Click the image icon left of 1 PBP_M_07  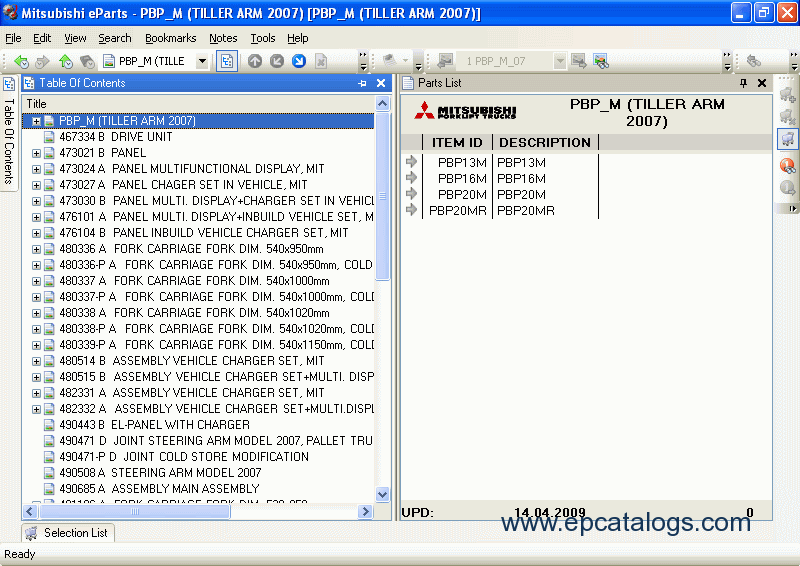click(445, 61)
